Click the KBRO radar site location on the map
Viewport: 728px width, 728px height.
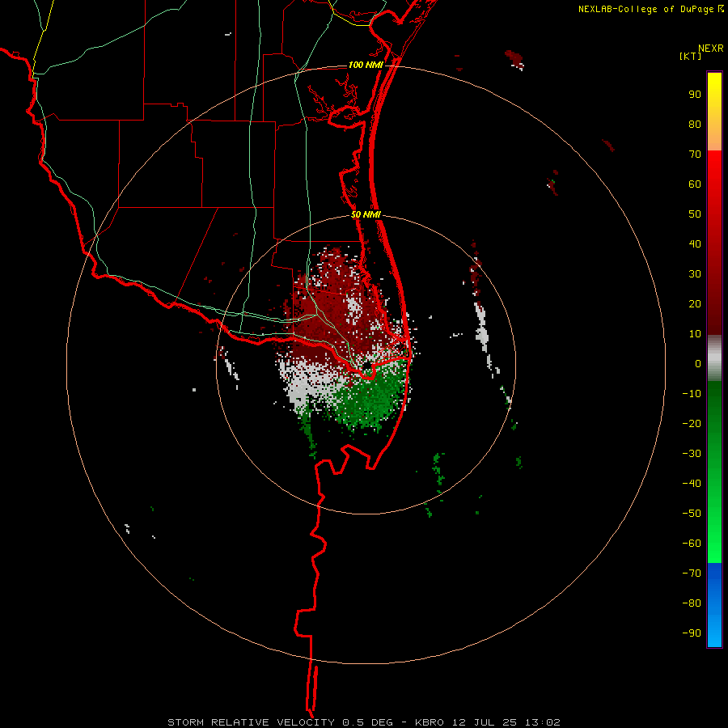tap(367, 366)
